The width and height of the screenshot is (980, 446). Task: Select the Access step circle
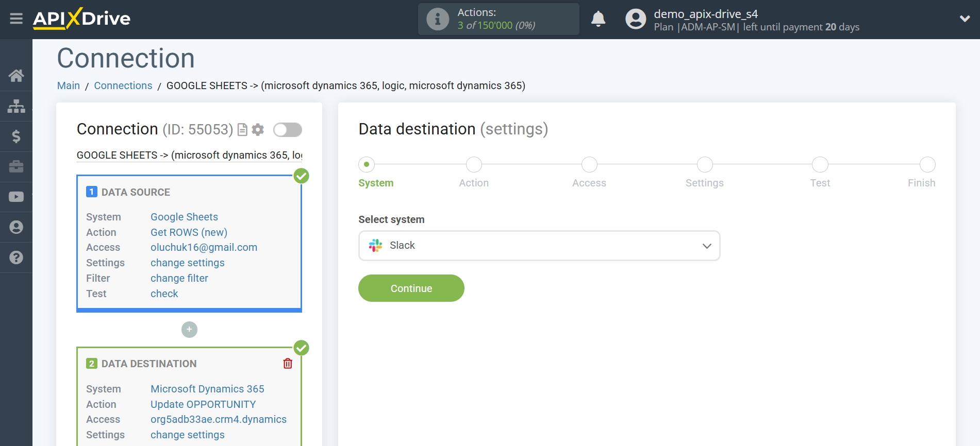[589, 164]
